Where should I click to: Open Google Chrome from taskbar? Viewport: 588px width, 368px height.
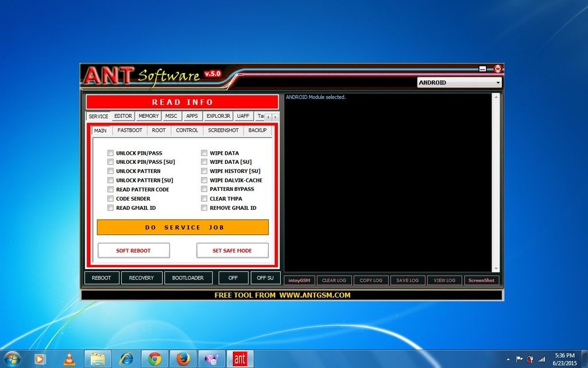pos(155,359)
